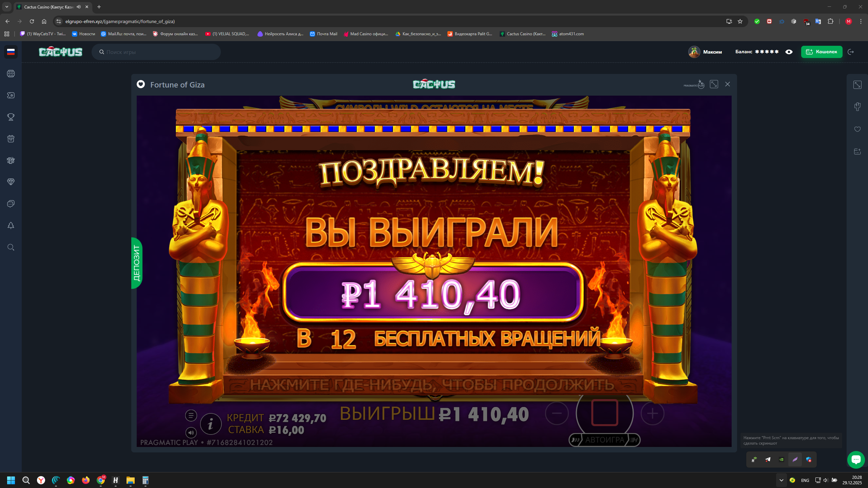Viewport: 868px width, 488px height.
Task: Open the trophy tournaments sidebar icon
Action: pyautogui.click(x=11, y=117)
